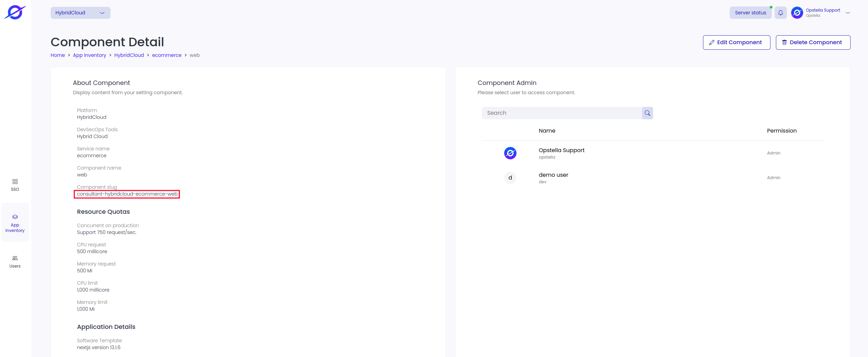Click the '500 Mi' memory request value
Image resolution: width=868 pixels, height=357 pixels.
(x=85, y=271)
